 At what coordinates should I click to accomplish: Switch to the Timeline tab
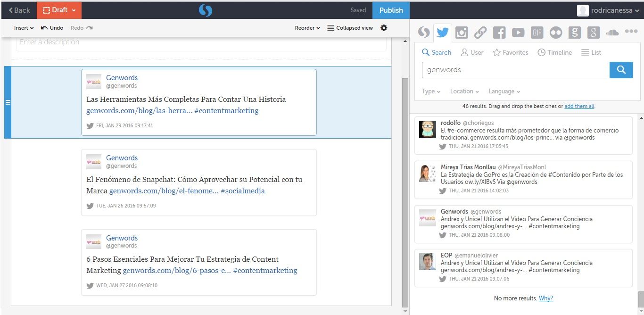[x=555, y=52]
